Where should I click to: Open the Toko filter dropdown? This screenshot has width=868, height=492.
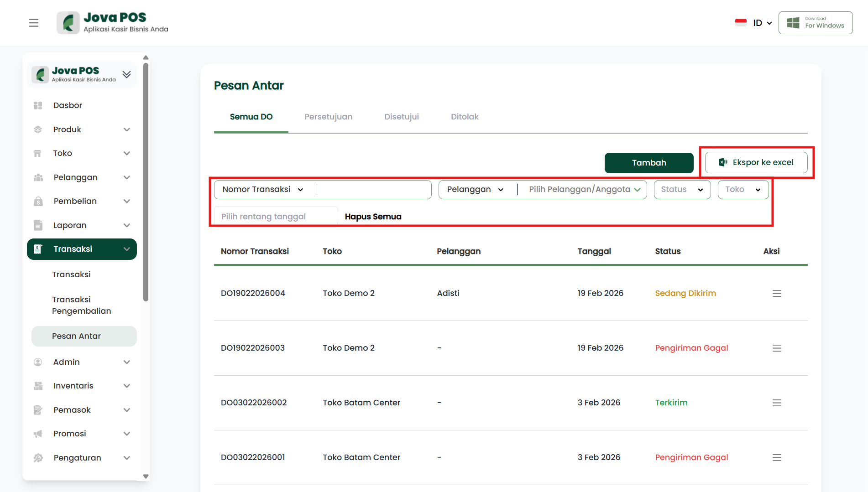743,190
